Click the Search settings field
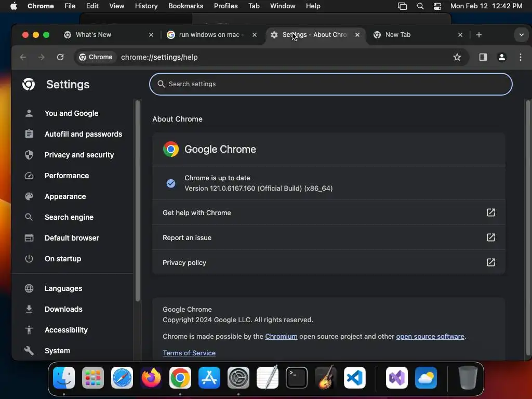532x399 pixels. pyautogui.click(x=331, y=84)
